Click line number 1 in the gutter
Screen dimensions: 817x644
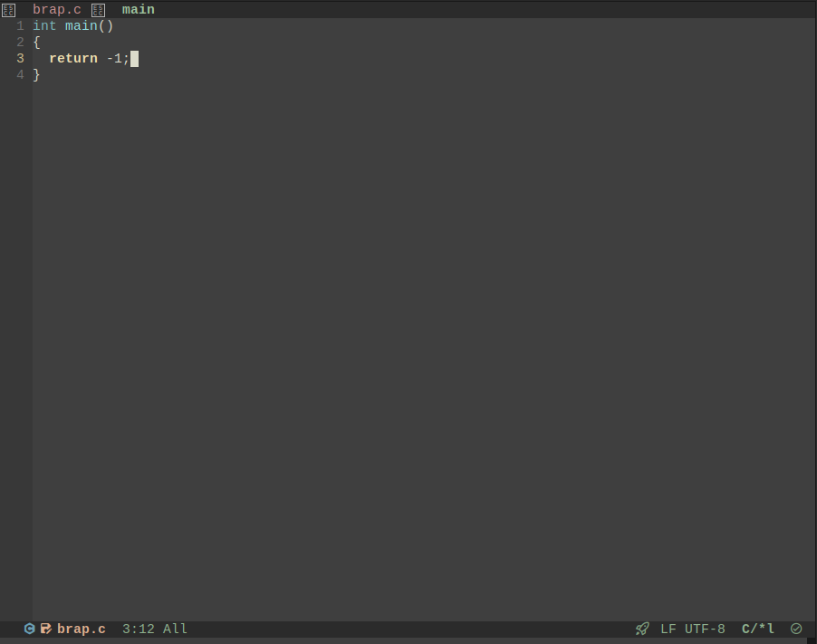pos(20,26)
